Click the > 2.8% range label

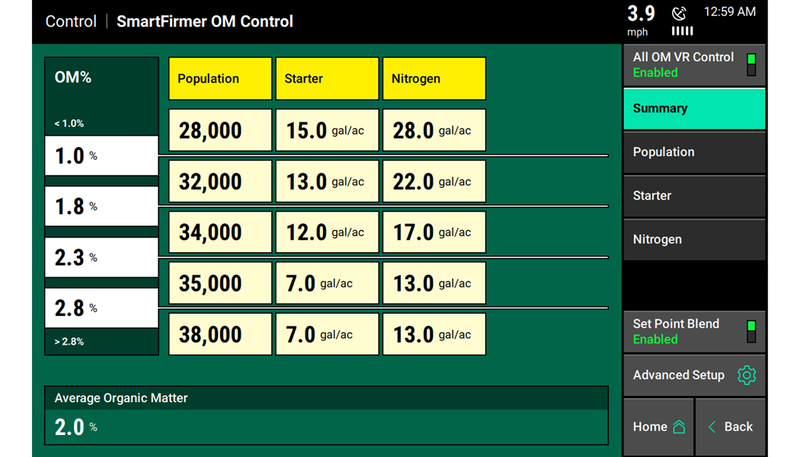69,342
